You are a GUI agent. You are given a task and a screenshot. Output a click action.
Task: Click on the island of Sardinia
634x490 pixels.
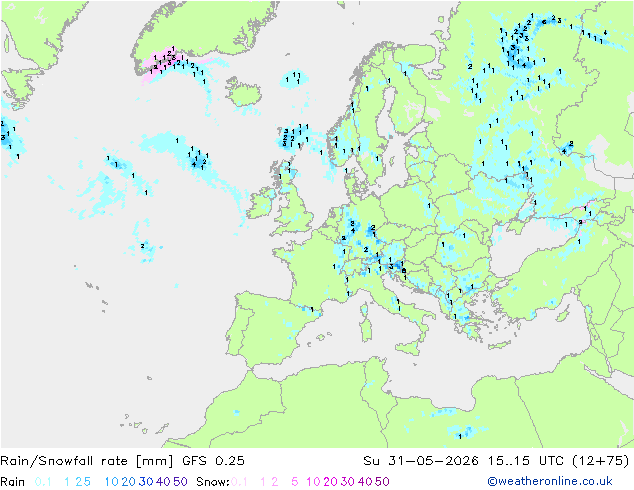point(366,327)
